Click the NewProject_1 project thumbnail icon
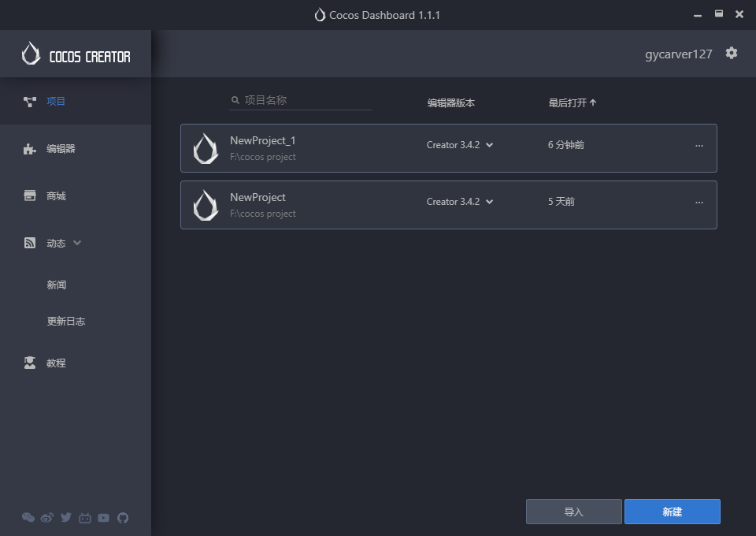The height and width of the screenshot is (536, 756). pyautogui.click(x=206, y=149)
